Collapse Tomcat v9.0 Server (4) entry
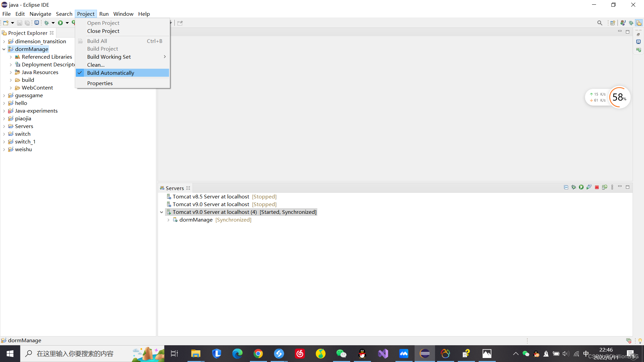Viewport: 644px width, 362px height. 161,212
